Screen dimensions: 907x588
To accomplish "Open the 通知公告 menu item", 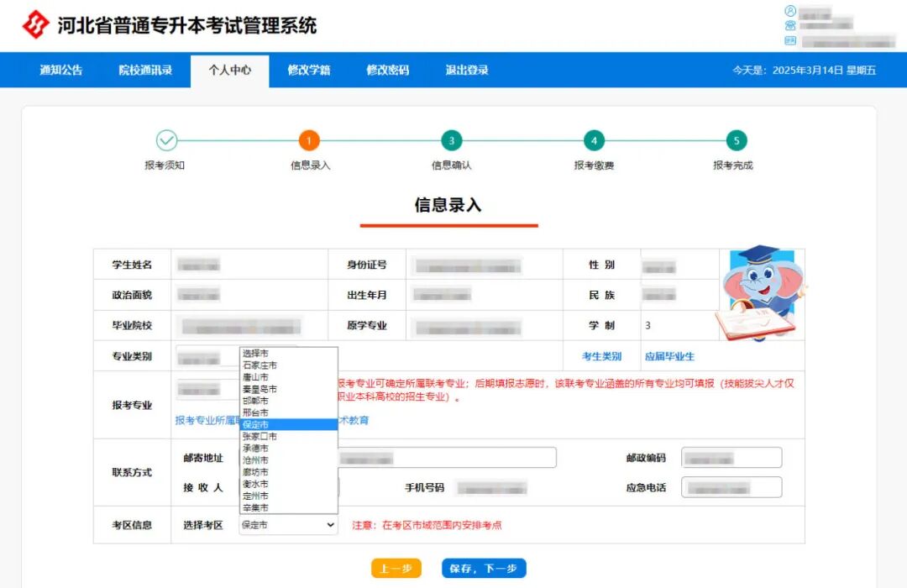I will point(61,71).
